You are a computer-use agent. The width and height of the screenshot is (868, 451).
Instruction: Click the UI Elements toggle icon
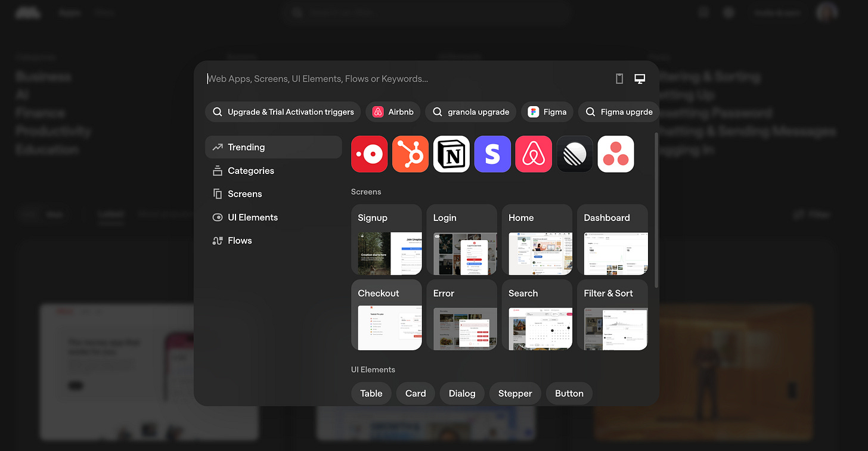point(218,217)
